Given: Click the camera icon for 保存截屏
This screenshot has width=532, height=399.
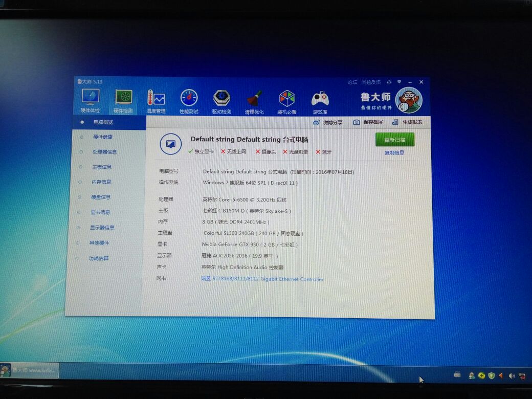Looking at the screenshot, I should [x=357, y=122].
